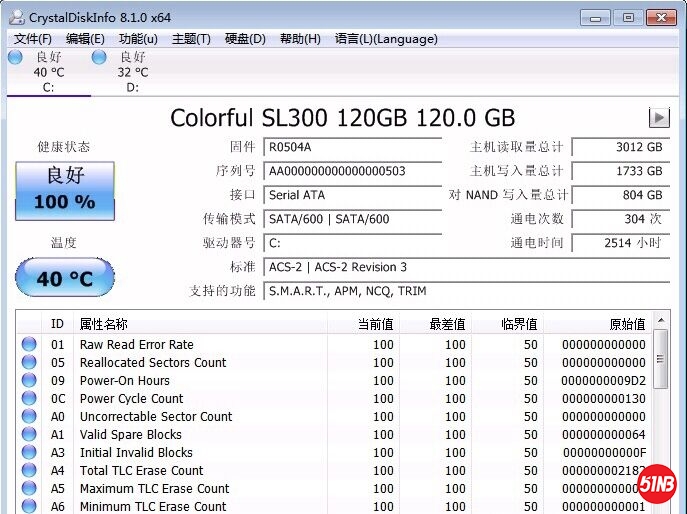Click the features field S.M.A.R.T., APM, NCQ, TRIM

(467, 291)
